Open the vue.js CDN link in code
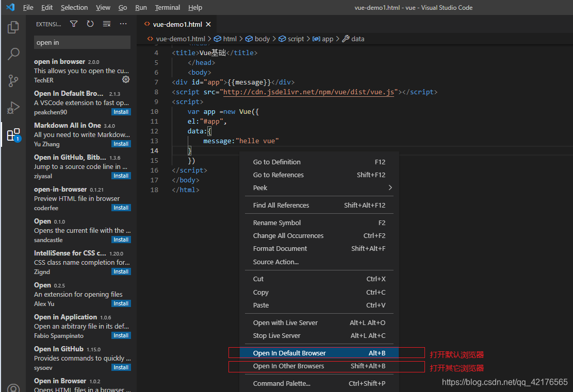Screen dimensions: 573x392 [308, 92]
